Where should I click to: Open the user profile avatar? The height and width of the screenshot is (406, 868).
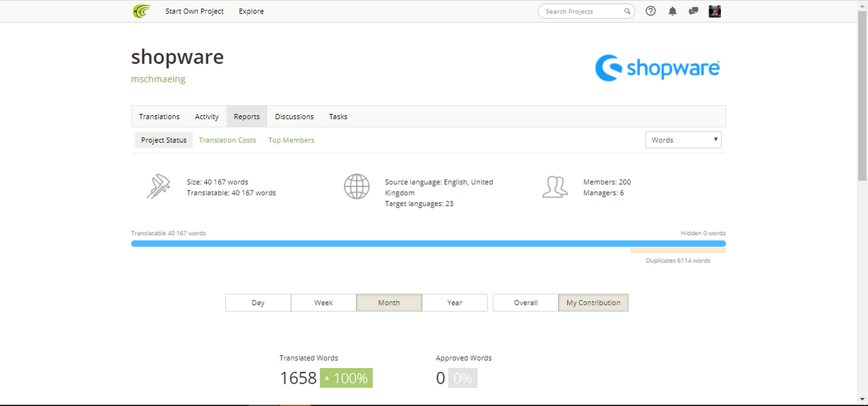(x=715, y=11)
